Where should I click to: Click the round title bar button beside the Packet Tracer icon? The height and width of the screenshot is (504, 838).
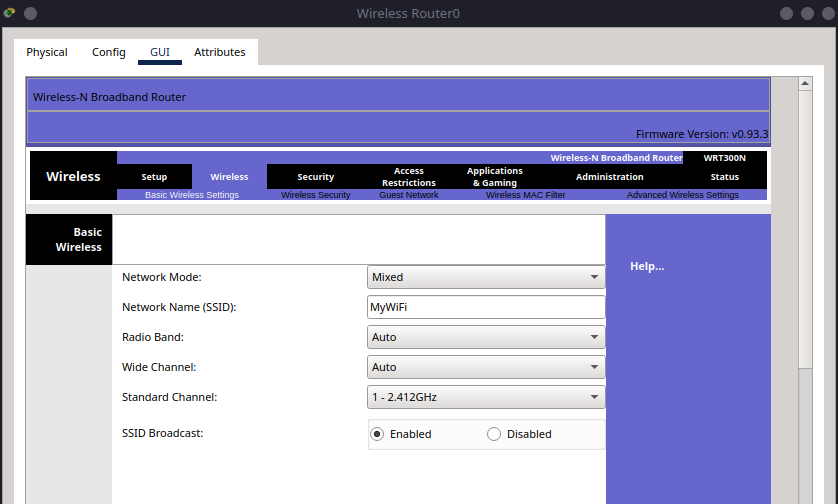coord(30,13)
